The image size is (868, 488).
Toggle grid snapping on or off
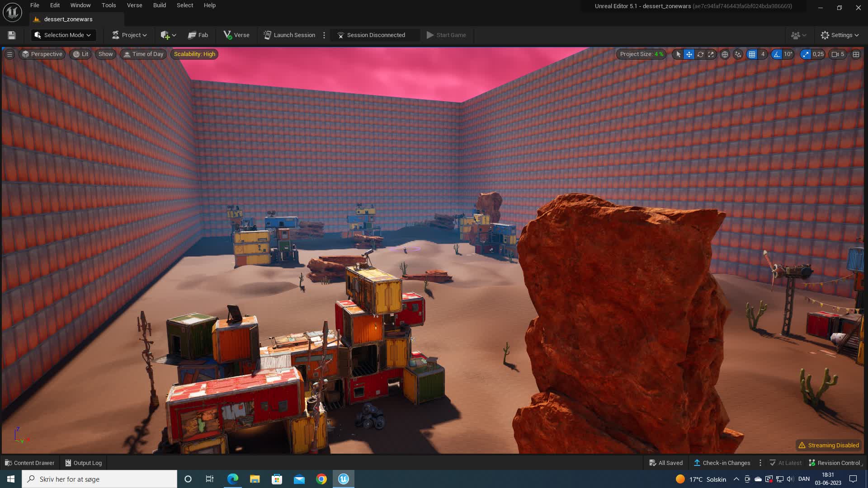point(752,54)
